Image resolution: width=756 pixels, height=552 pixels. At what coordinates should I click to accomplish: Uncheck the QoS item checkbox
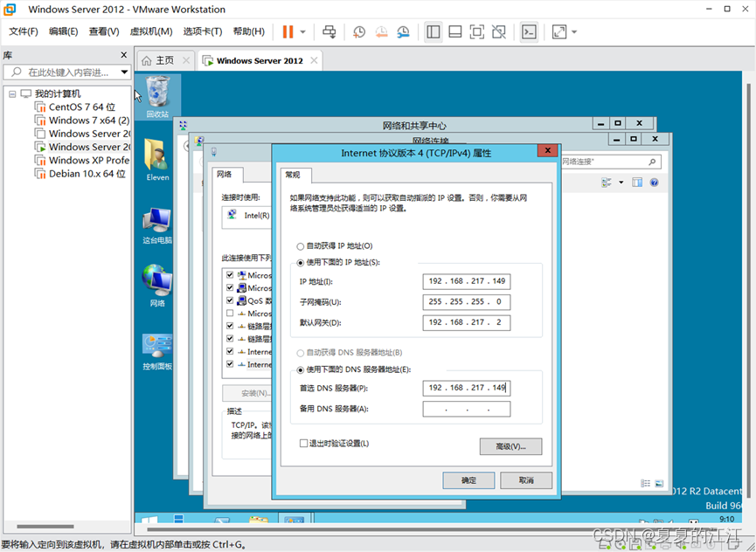click(x=230, y=300)
